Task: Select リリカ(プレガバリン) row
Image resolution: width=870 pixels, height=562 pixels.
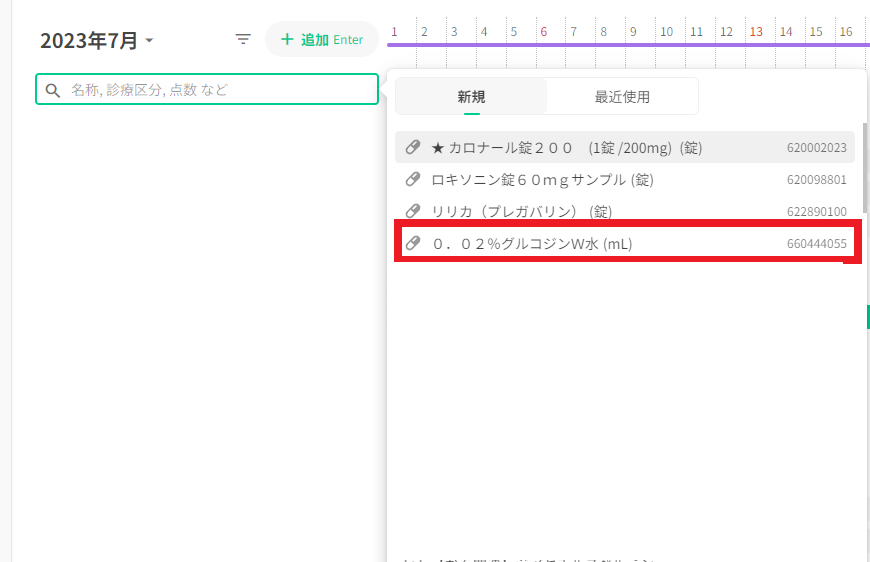Action: (x=625, y=211)
